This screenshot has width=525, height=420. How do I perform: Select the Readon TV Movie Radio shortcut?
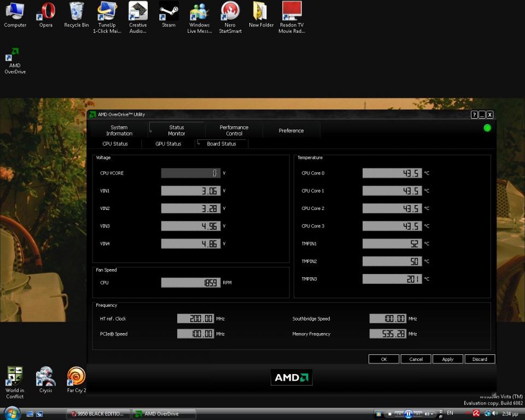291,17
